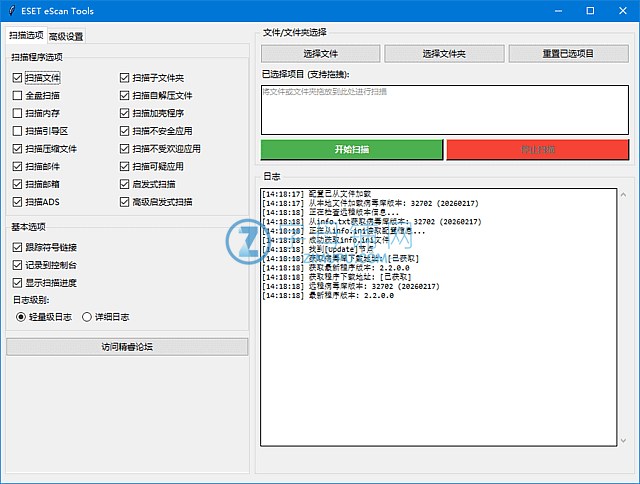Viewport: 640px width, 484px height.
Task: Open the 扫描选项 tab
Action: (25, 36)
